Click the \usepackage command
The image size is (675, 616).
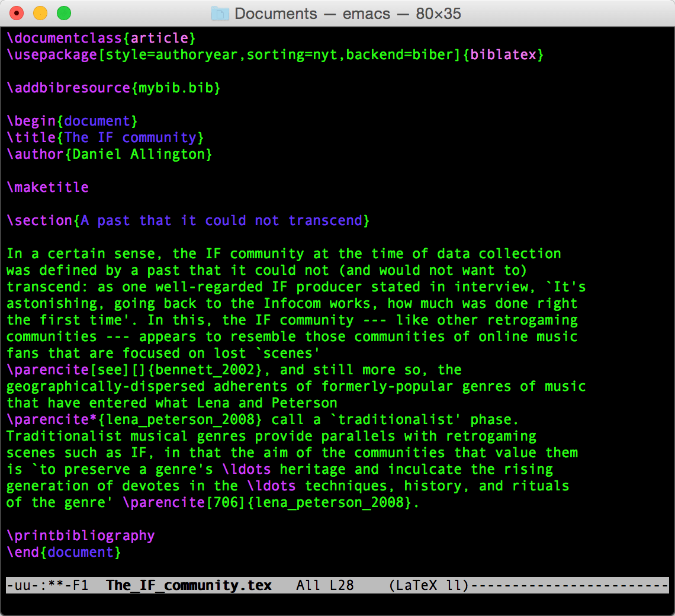(x=52, y=55)
